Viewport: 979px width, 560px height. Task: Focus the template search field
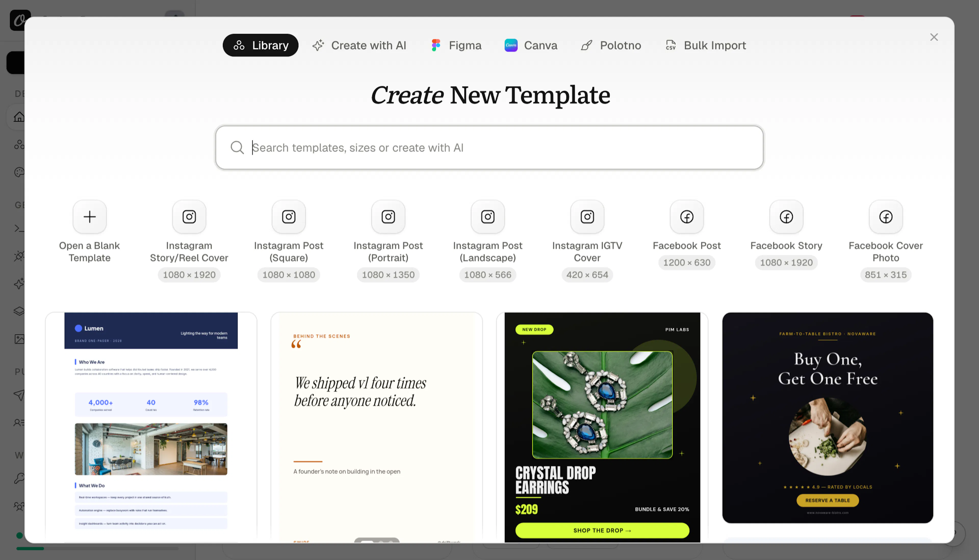pos(489,148)
